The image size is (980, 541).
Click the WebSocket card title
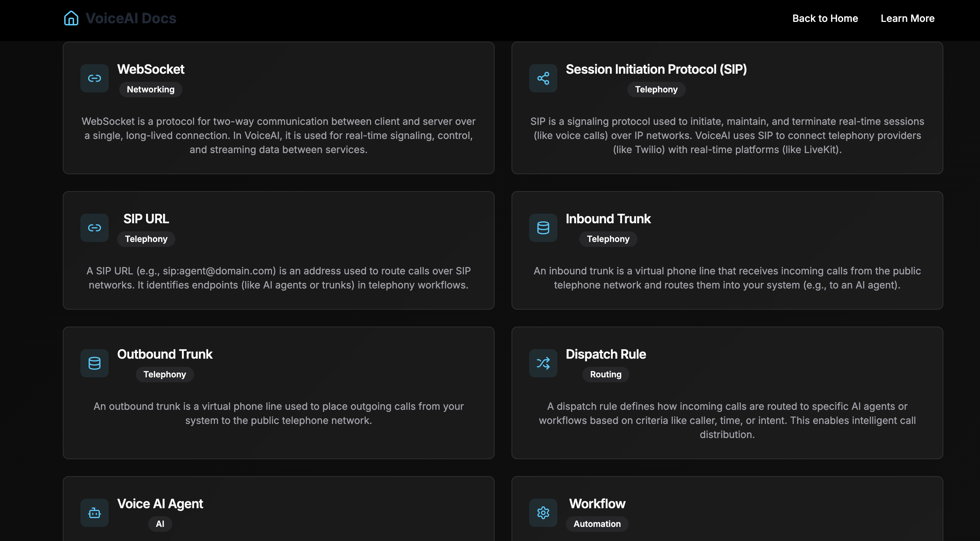[151, 69]
